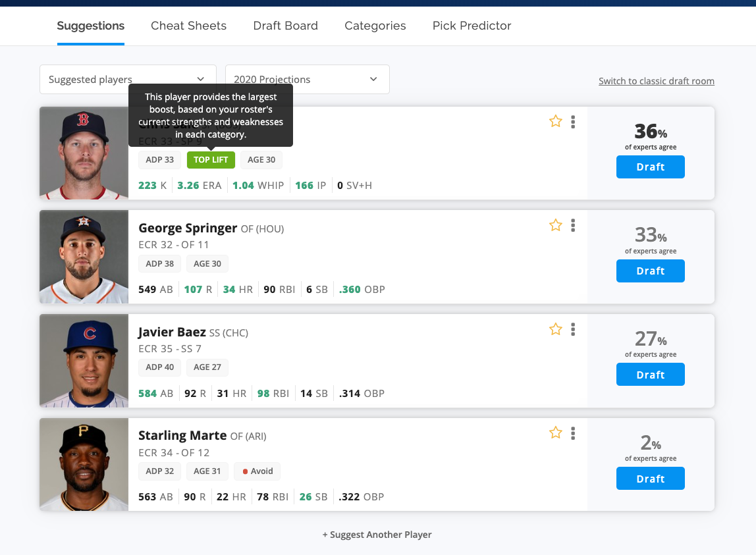Click Marte's 26 SB projection

[313, 496]
